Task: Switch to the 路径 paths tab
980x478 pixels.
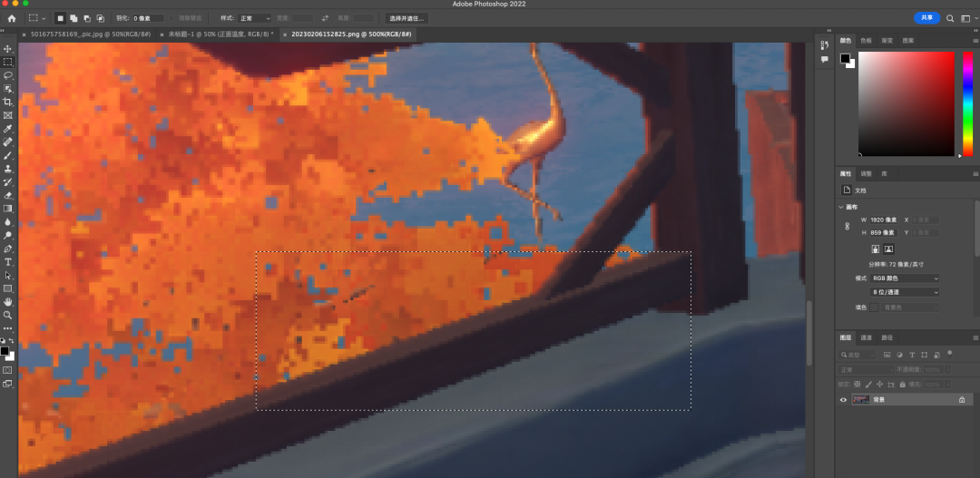Action: pos(887,337)
